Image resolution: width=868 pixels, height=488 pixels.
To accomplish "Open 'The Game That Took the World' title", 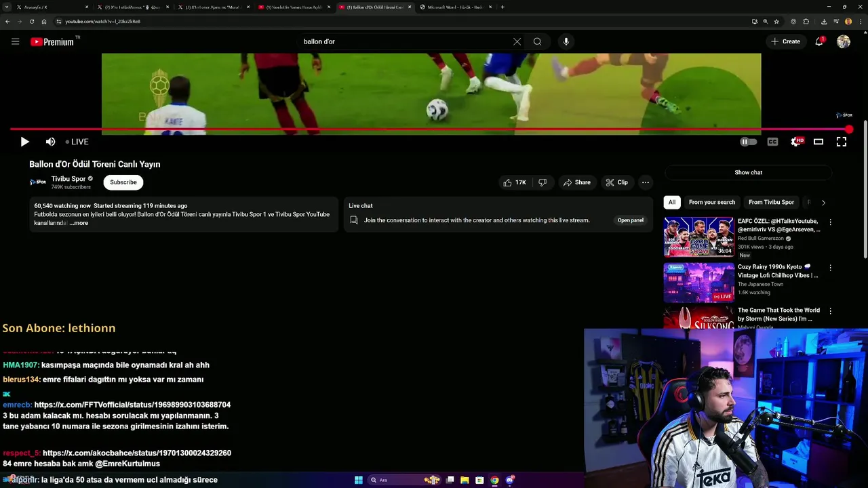I will point(778,314).
